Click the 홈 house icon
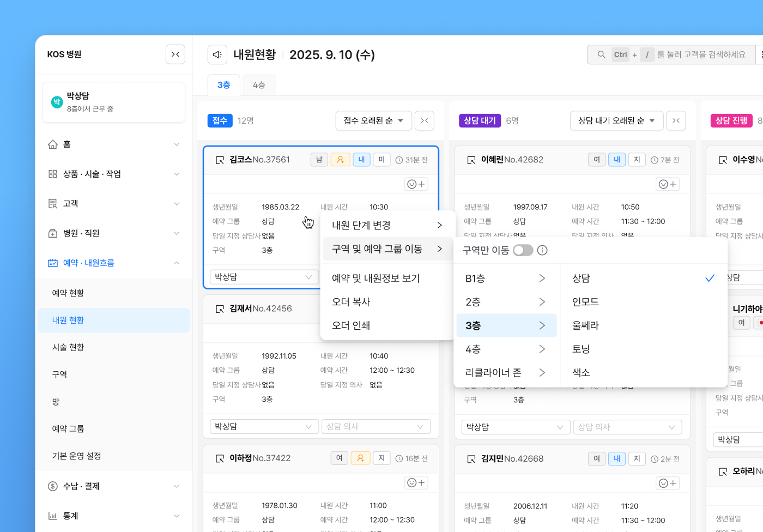Screen dimensions: 763x532 click(53, 144)
